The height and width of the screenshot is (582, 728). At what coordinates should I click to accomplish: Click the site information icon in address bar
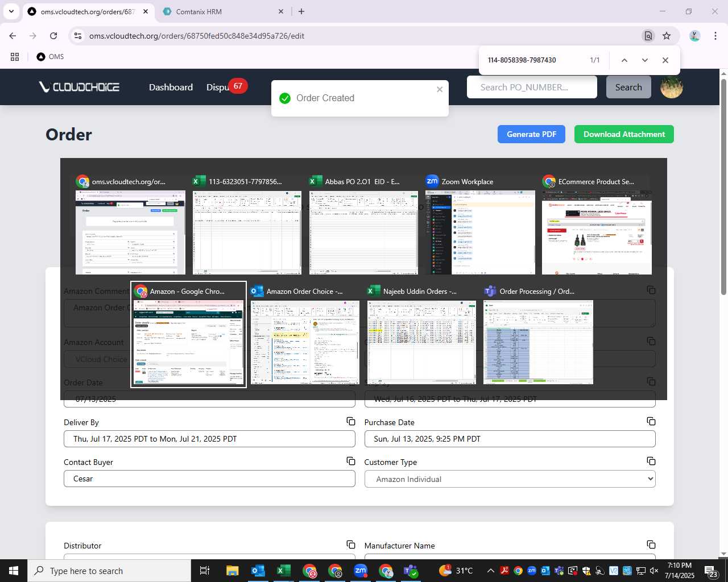pyautogui.click(x=78, y=36)
